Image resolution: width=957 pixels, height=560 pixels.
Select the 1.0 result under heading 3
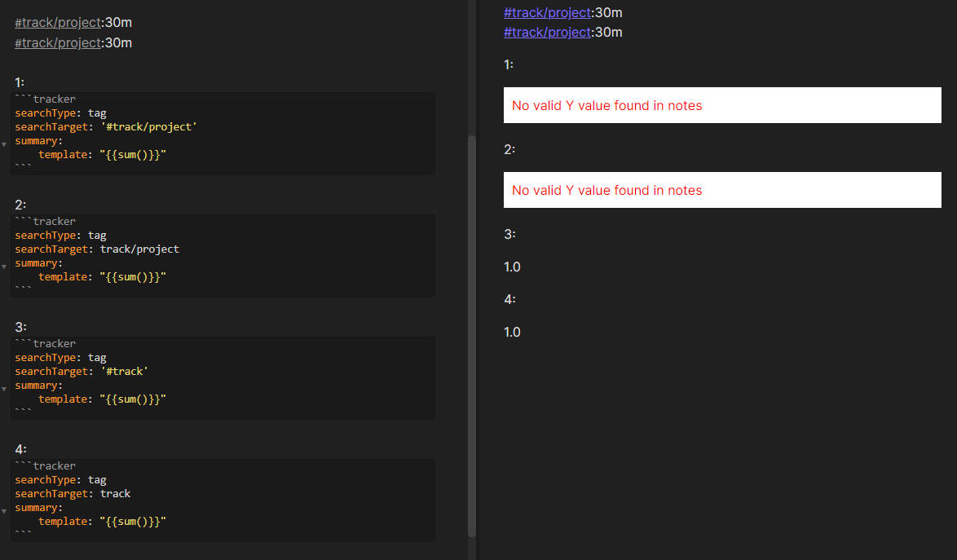click(x=510, y=267)
